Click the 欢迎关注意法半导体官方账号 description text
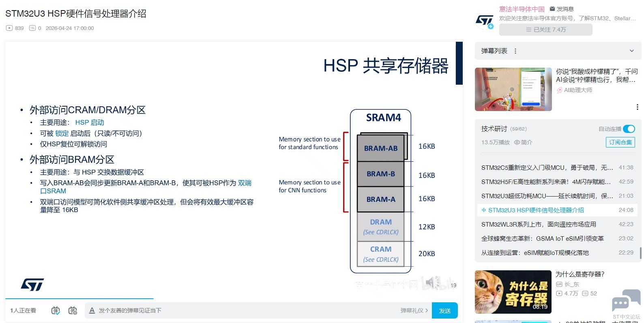 (x=567, y=18)
